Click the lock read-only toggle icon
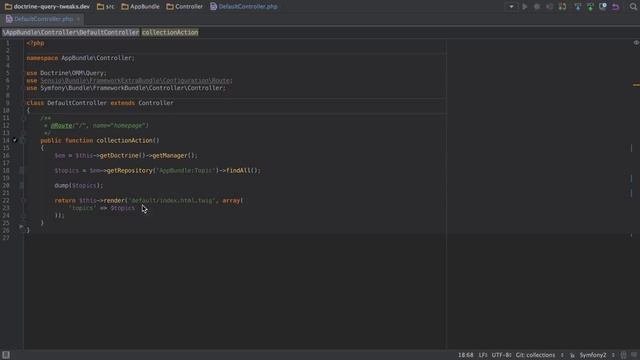The image size is (640, 360). 572,356
